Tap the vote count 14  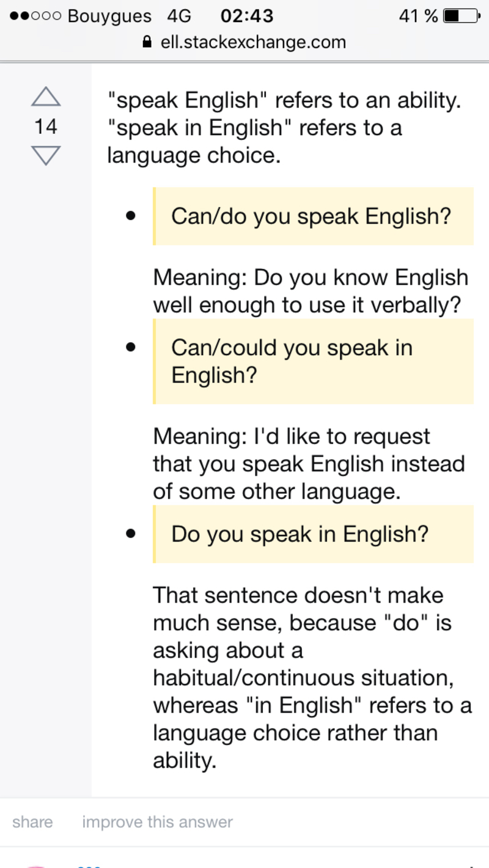coord(46,127)
